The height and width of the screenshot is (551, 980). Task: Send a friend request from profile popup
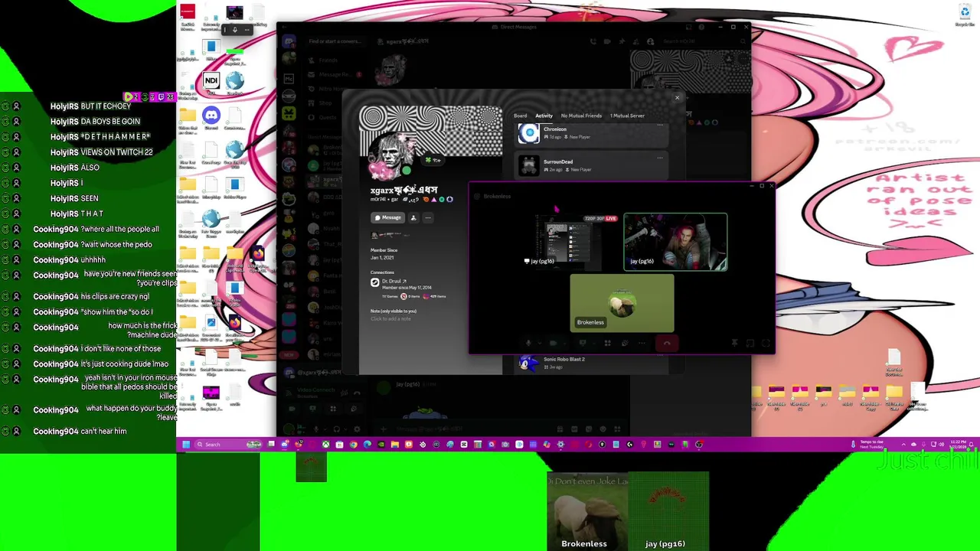pyautogui.click(x=413, y=218)
